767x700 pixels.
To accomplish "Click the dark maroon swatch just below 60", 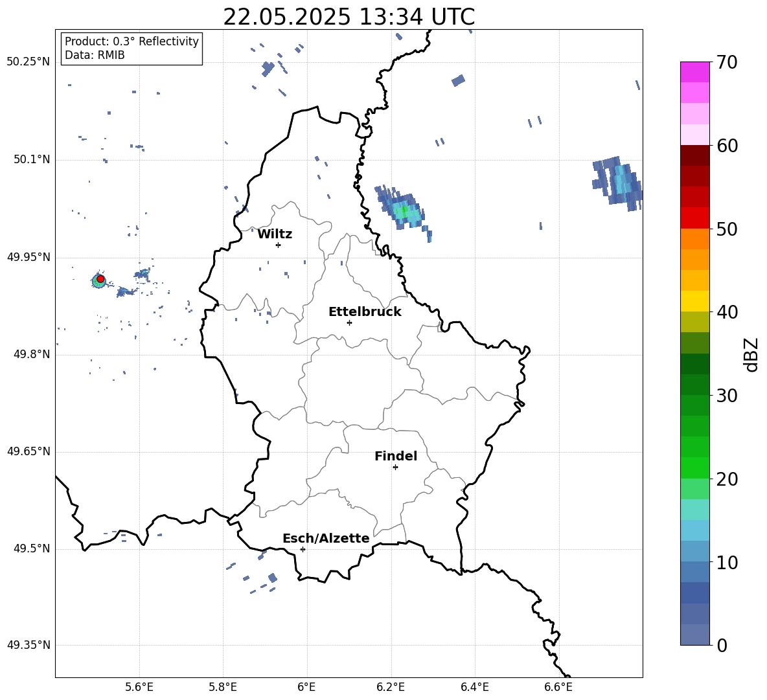I will coord(695,155).
